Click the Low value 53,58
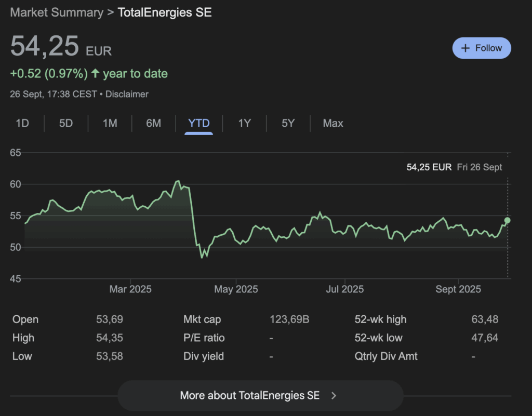Screen dimensions: 532x416 [x=109, y=356]
